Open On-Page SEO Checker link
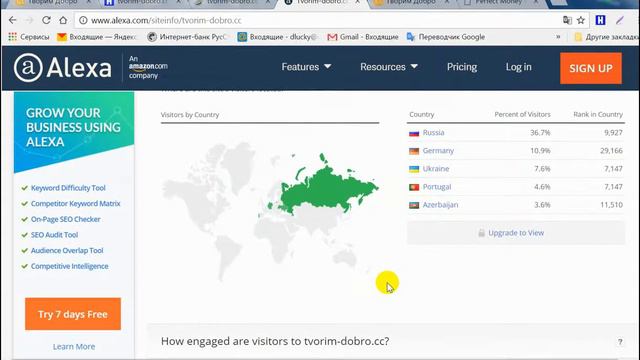The height and width of the screenshot is (360, 640). click(66, 219)
